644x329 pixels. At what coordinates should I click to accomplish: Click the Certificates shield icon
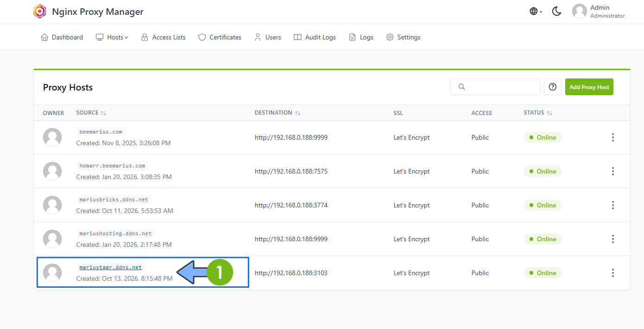point(202,37)
